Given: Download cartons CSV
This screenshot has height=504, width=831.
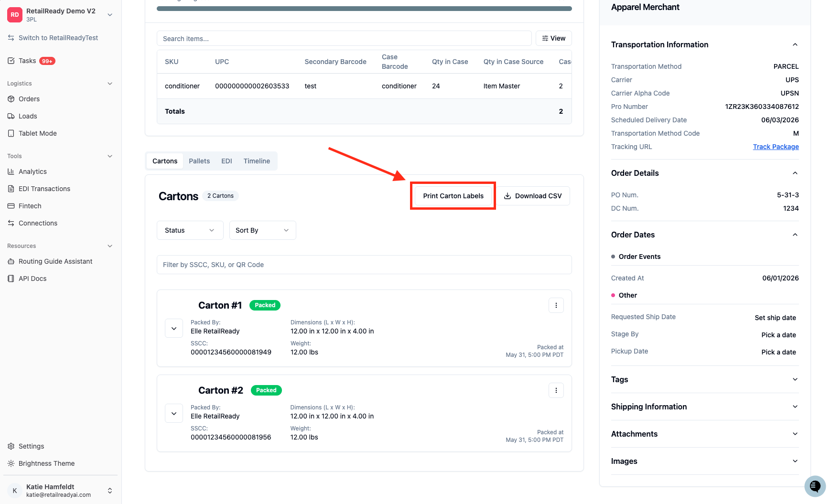Looking at the screenshot, I should (533, 196).
